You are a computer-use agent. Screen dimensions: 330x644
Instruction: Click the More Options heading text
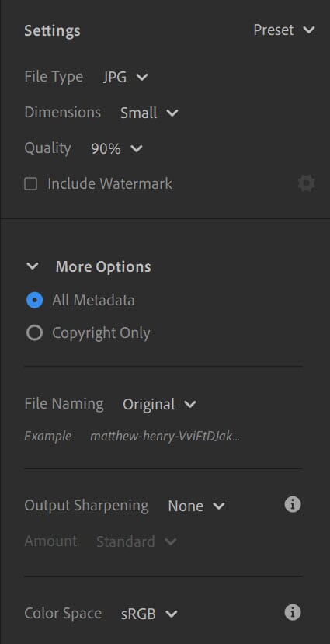coord(103,267)
